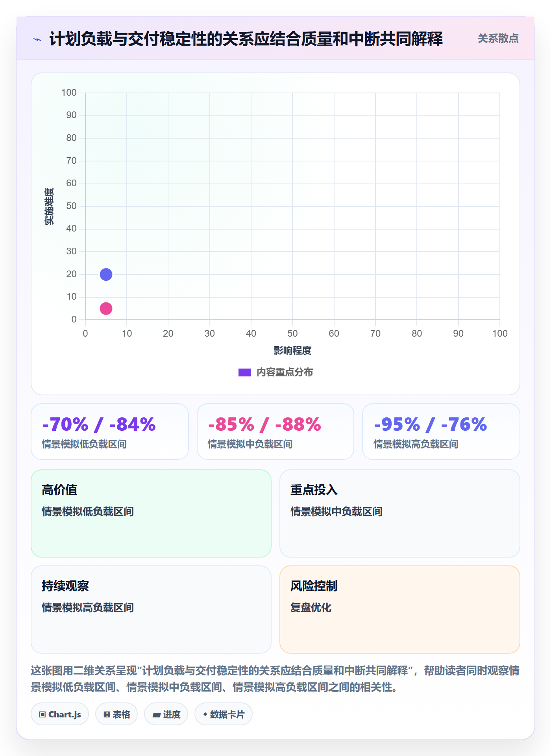Viewport: 551px width, 756px height.
Task: Select the pink scatter point near value 5
Action: 106,308
